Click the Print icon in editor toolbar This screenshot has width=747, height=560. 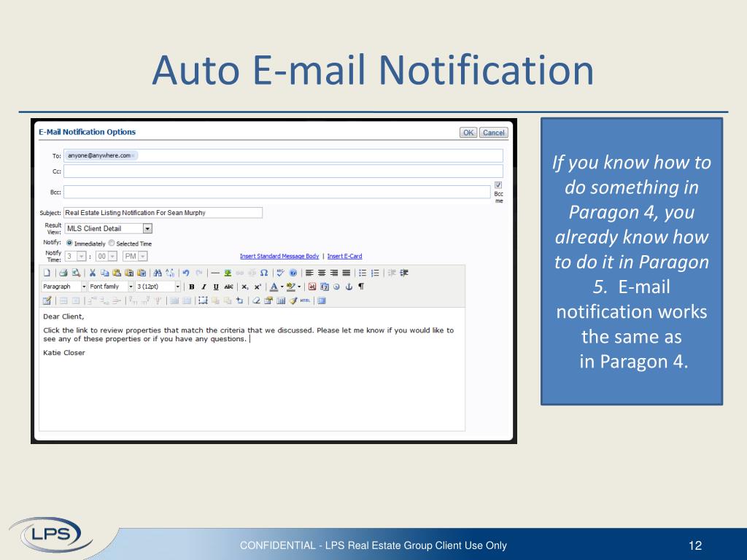[x=63, y=273]
